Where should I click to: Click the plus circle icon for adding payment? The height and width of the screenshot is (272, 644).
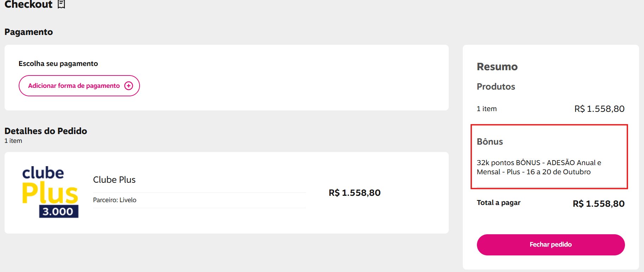coord(129,86)
